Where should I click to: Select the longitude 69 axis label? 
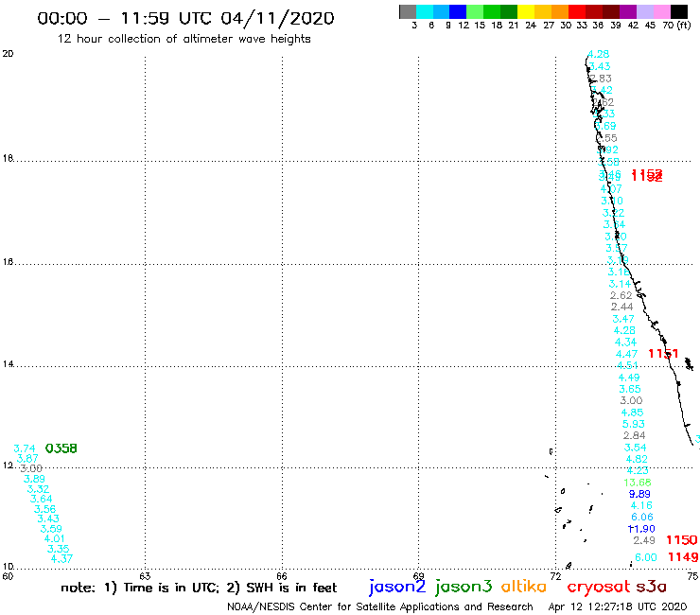point(418,576)
